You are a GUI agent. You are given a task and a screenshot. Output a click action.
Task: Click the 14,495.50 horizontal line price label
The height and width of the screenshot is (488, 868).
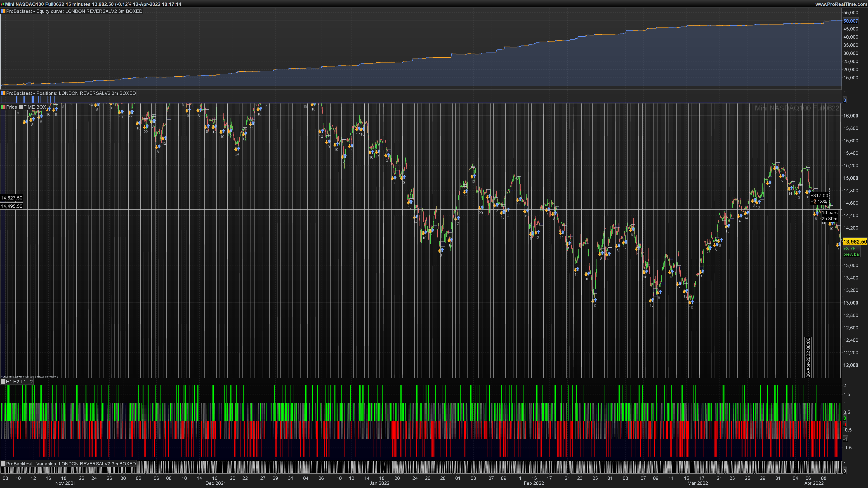click(12, 206)
